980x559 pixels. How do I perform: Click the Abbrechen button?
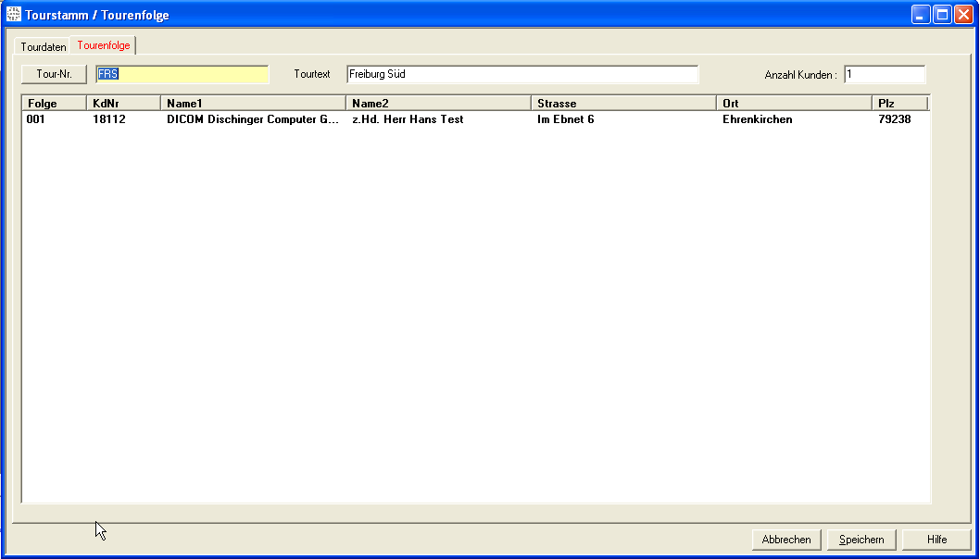pos(786,540)
